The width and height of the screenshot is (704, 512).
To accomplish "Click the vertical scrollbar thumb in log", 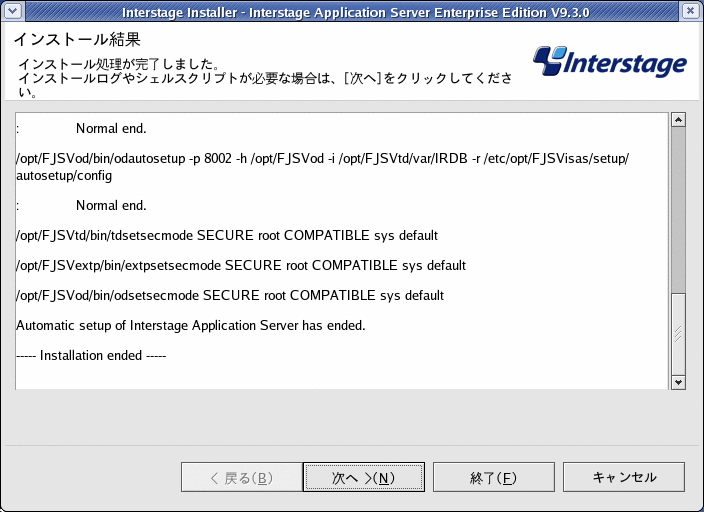I will point(678,334).
